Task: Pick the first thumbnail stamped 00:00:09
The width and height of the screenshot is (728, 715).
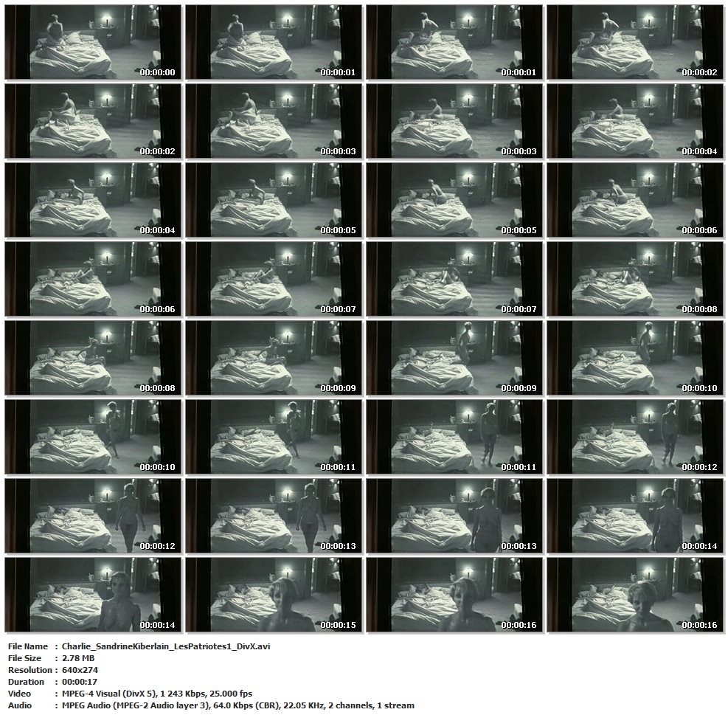Action: 274,358
